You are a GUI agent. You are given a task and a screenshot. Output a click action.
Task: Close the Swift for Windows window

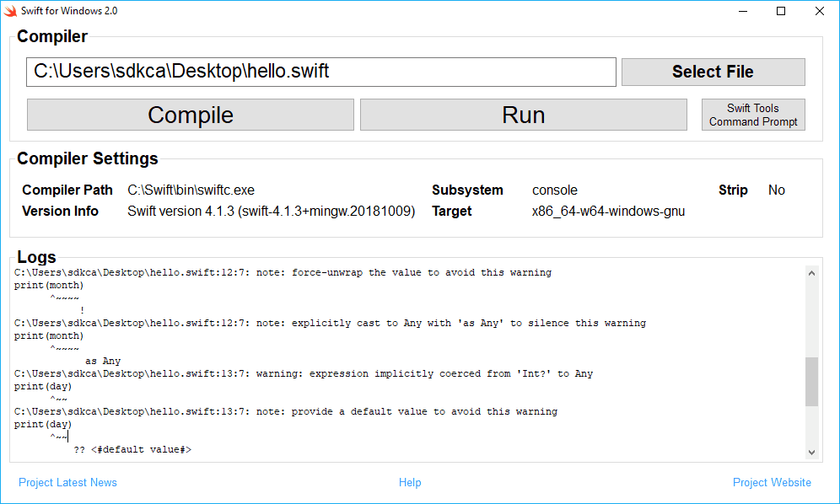tap(820, 11)
